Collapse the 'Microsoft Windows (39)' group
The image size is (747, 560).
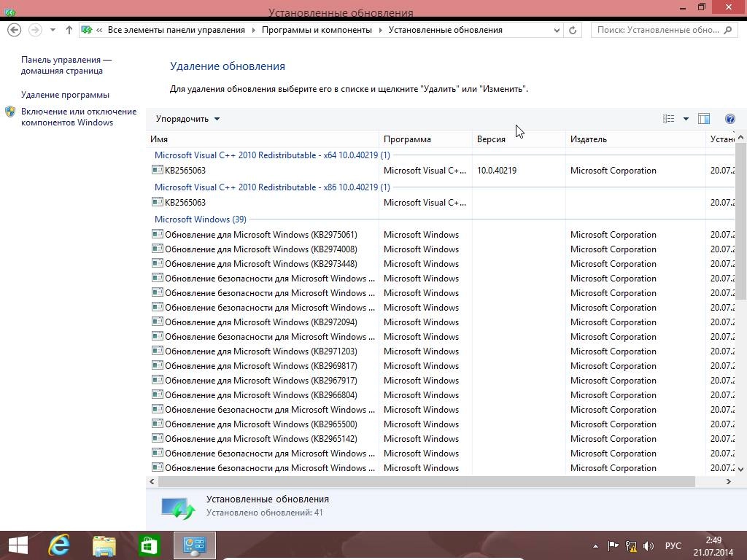(x=200, y=219)
